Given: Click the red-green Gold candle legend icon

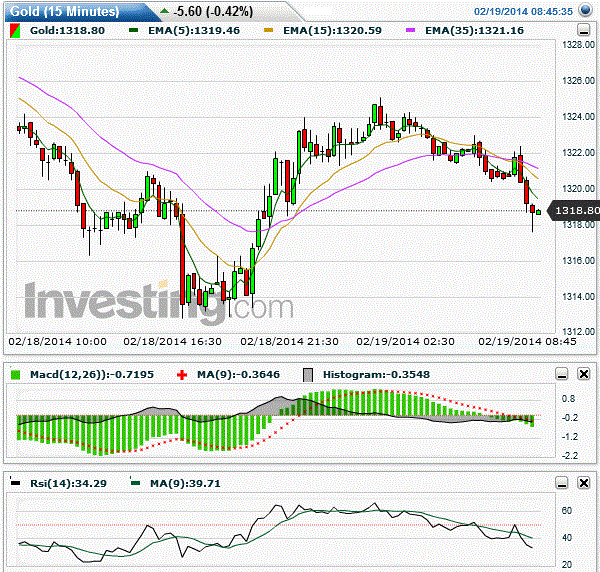Looking at the screenshot, I should (x=15, y=31).
